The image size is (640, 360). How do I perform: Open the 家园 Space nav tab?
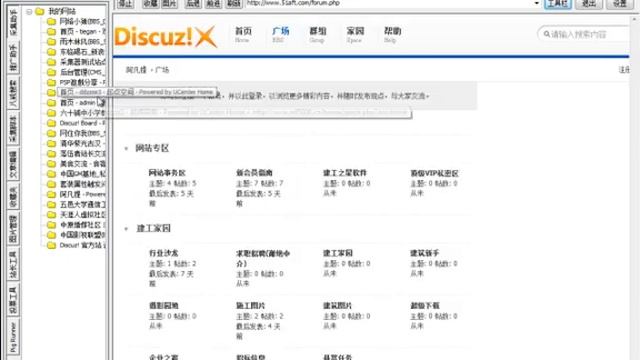pyautogui.click(x=355, y=34)
